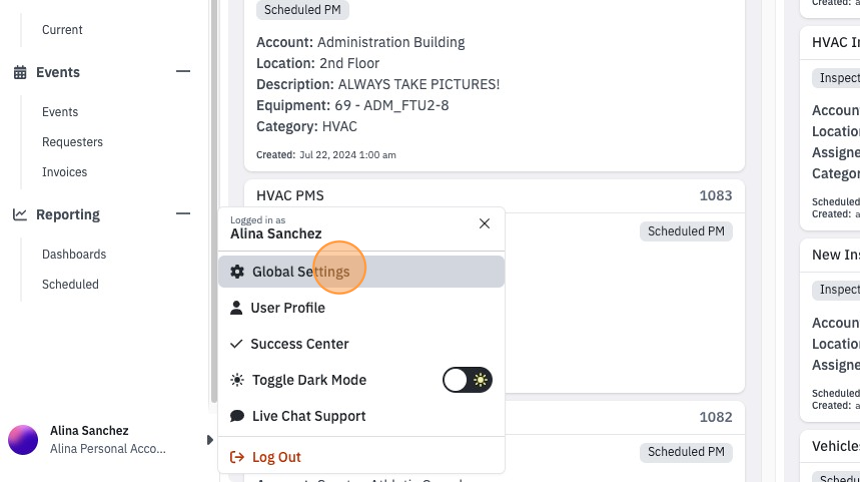This screenshot has width=860, height=482.
Task: Click the checkmark icon beside Success Center
Action: (236, 344)
